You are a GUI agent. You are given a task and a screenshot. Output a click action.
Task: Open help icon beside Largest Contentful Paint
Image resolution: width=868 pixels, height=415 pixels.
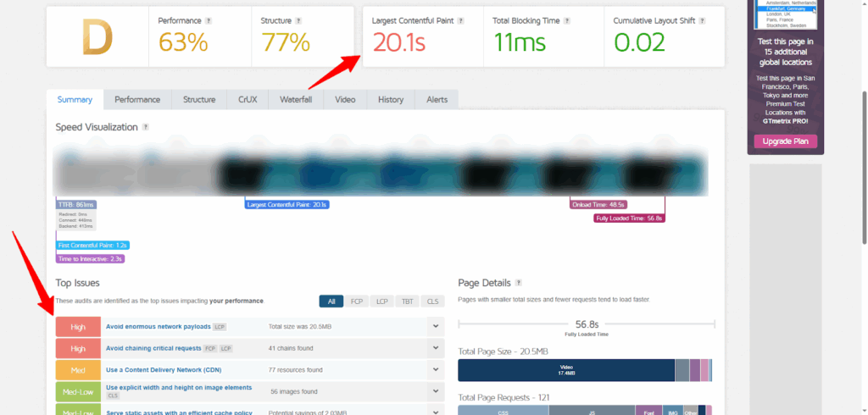(x=460, y=21)
